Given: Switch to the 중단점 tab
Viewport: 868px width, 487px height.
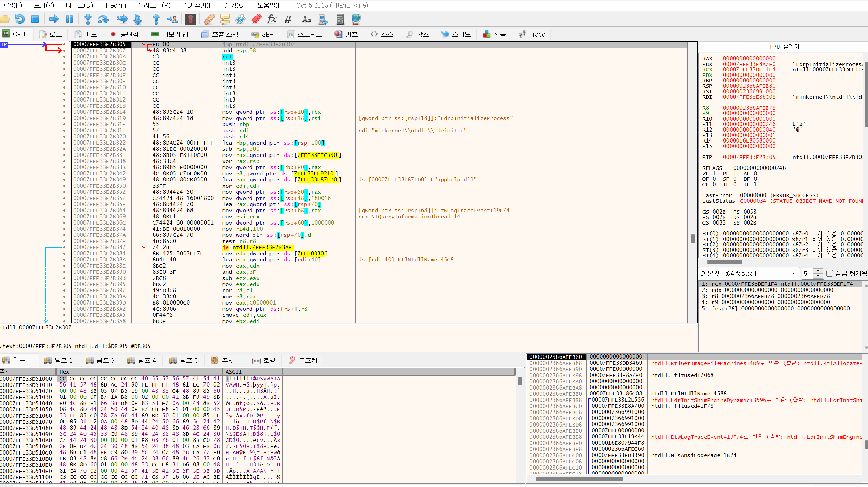Looking at the screenshot, I should coord(125,34).
